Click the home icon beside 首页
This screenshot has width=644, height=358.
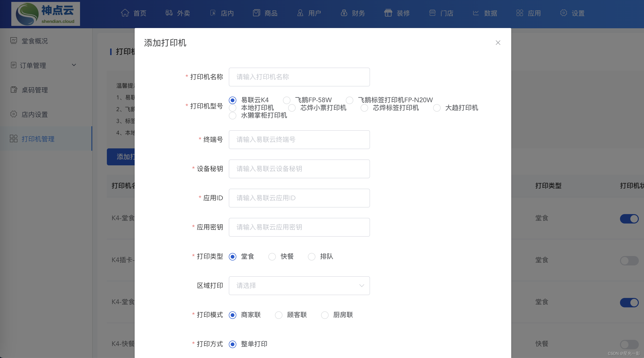[x=125, y=13]
